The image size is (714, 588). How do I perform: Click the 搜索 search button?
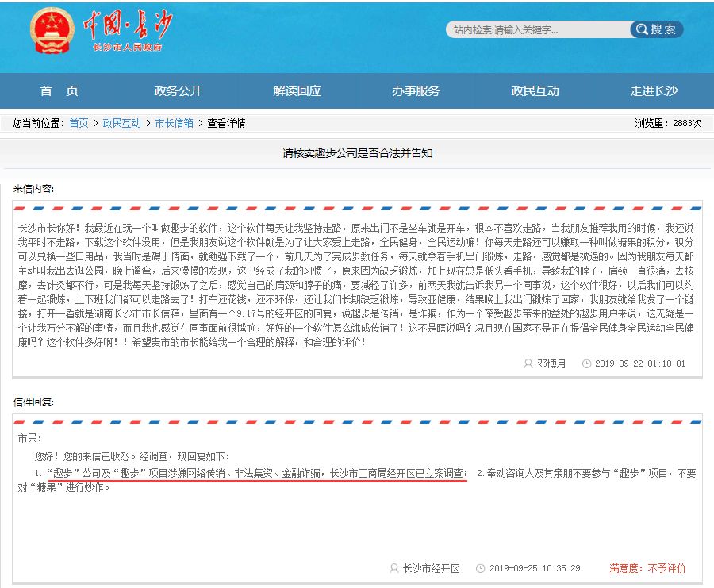pyautogui.click(x=656, y=29)
